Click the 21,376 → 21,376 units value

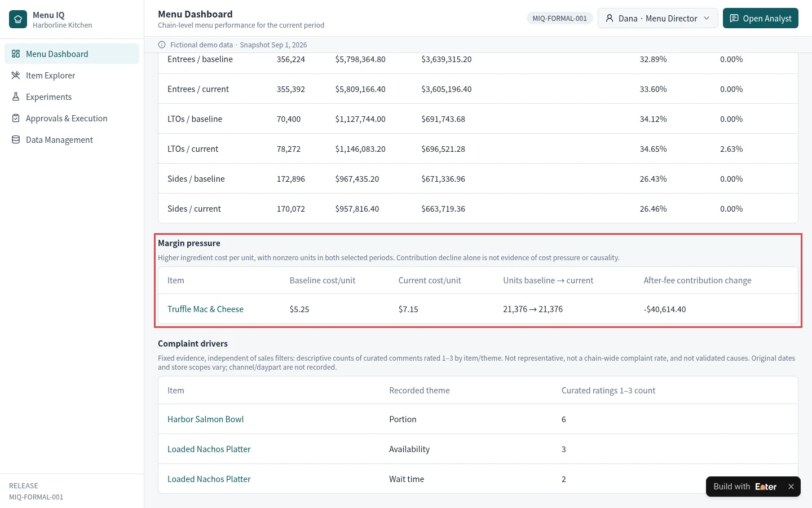533,309
